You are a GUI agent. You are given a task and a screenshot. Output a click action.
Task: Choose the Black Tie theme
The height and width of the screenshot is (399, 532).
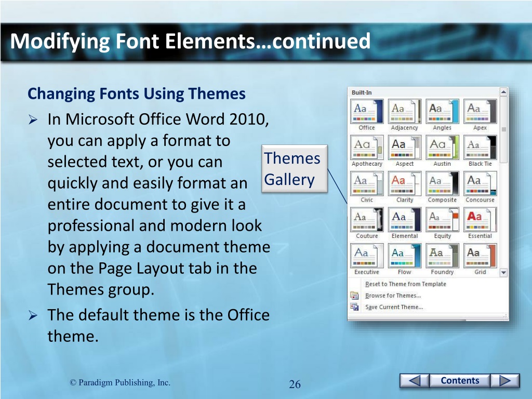tap(480, 147)
